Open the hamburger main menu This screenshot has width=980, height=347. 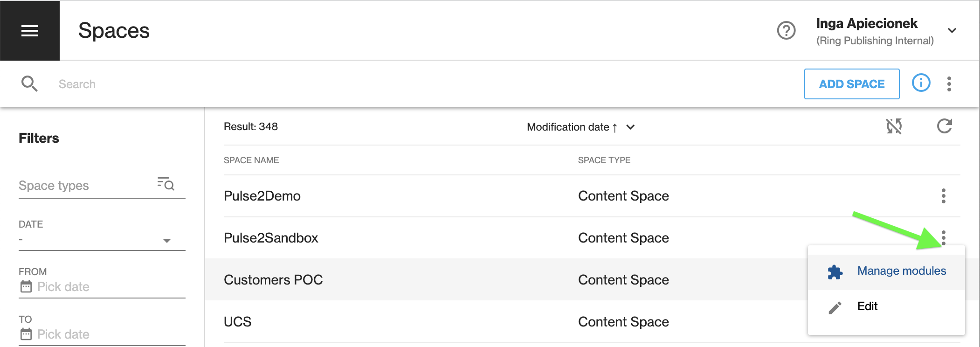(30, 31)
